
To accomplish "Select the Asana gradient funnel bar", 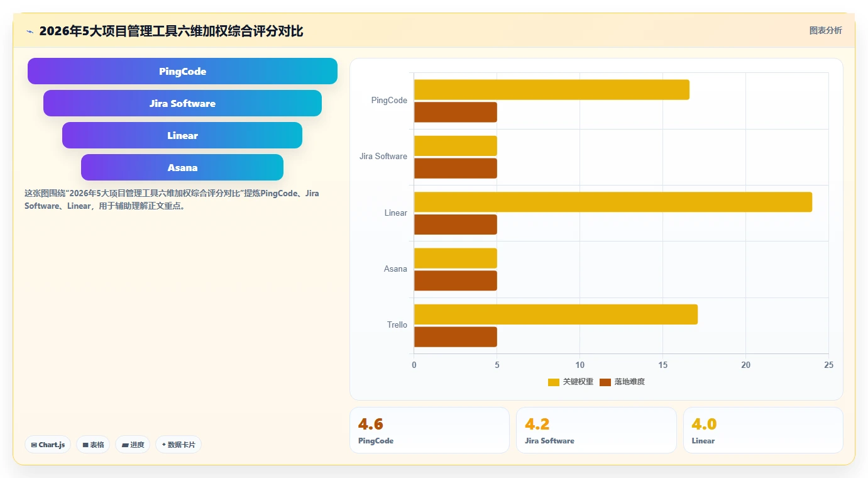I will click(182, 167).
